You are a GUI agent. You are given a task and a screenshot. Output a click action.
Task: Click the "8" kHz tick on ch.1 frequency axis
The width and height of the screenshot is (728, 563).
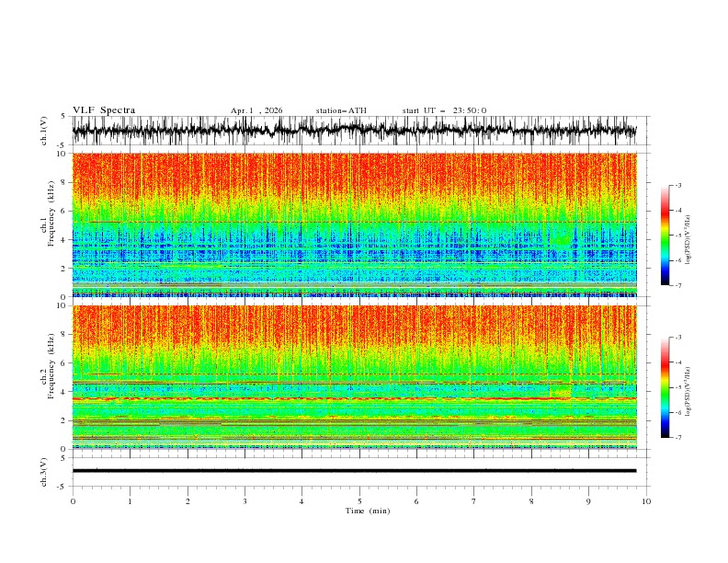63,182
